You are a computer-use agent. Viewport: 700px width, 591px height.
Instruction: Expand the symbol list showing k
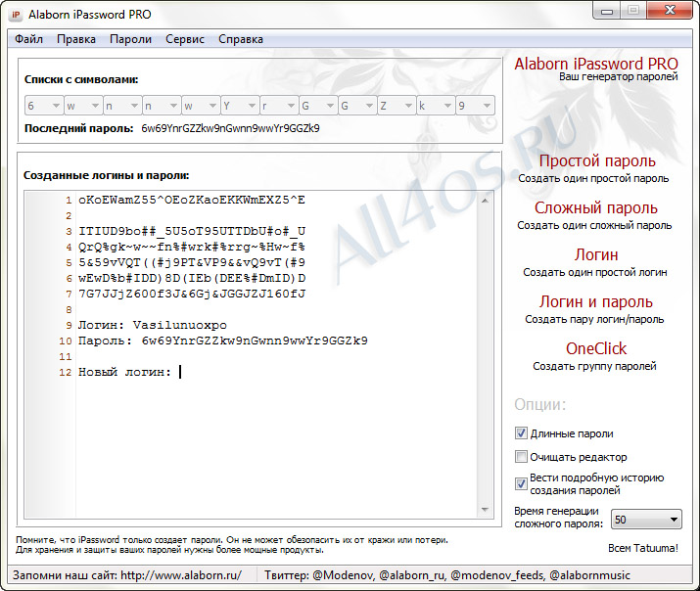pyautogui.click(x=436, y=106)
